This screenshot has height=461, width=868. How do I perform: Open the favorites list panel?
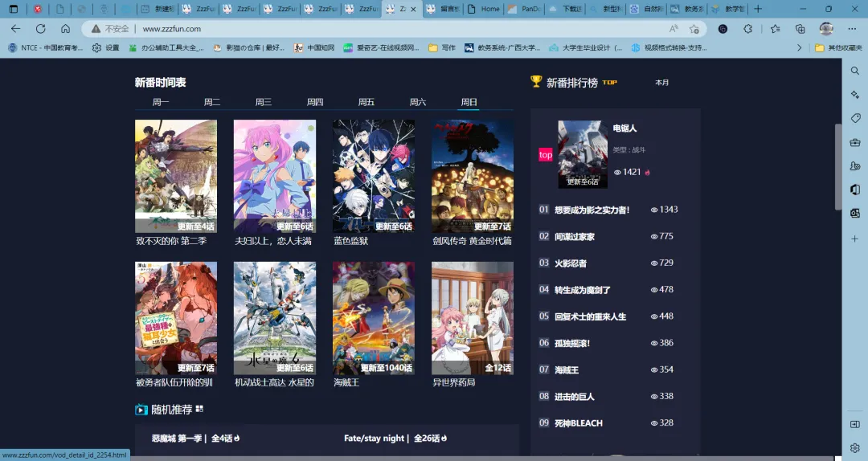coord(775,29)
